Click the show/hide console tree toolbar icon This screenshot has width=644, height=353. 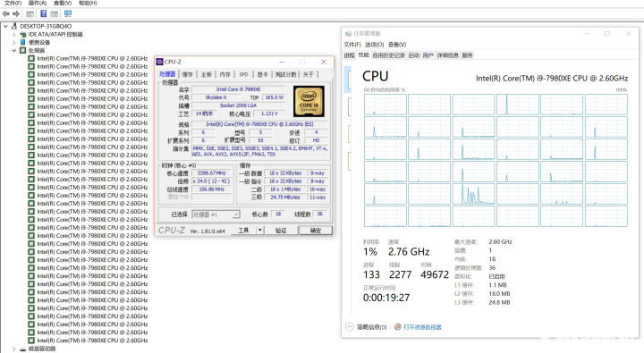click(30, 14)
